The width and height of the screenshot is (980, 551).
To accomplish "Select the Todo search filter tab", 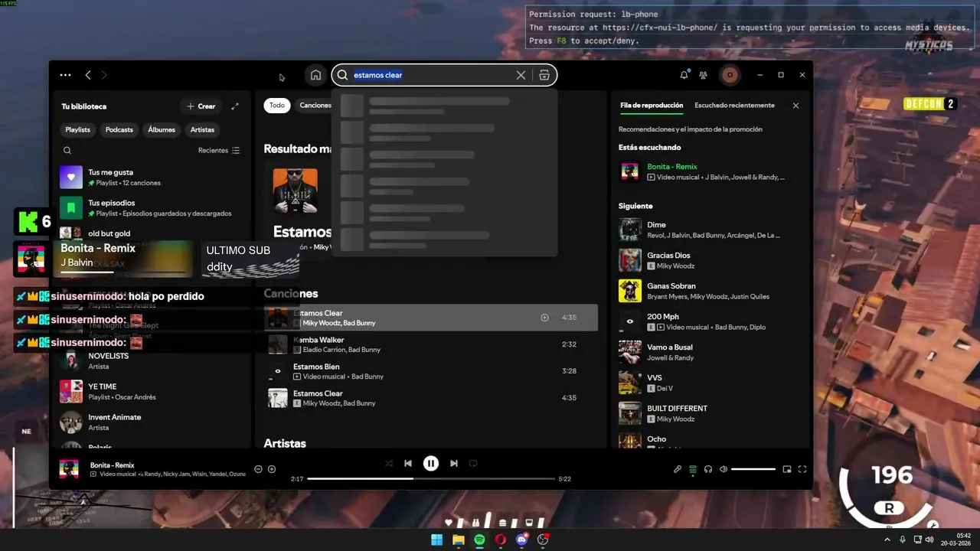I will click(277, 106).
